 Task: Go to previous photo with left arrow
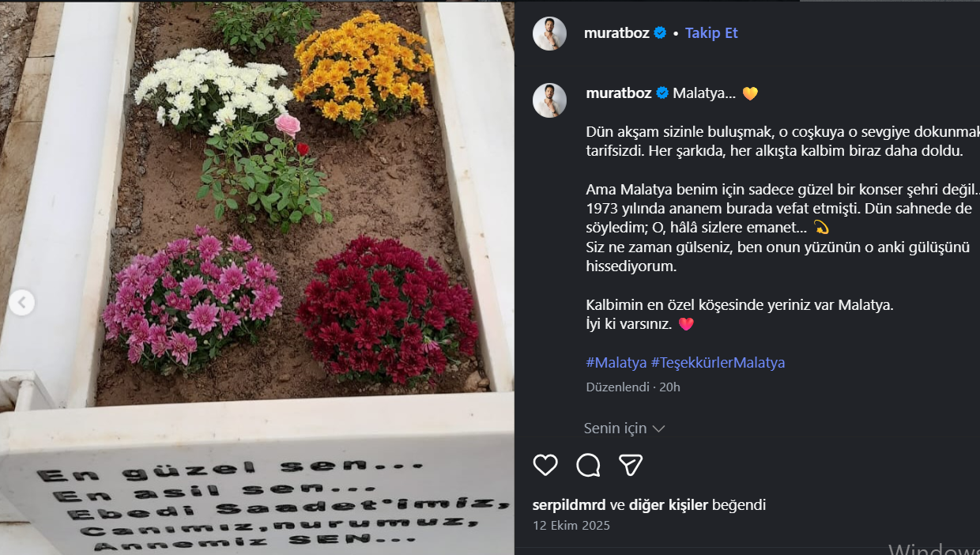tap(21, 302)
